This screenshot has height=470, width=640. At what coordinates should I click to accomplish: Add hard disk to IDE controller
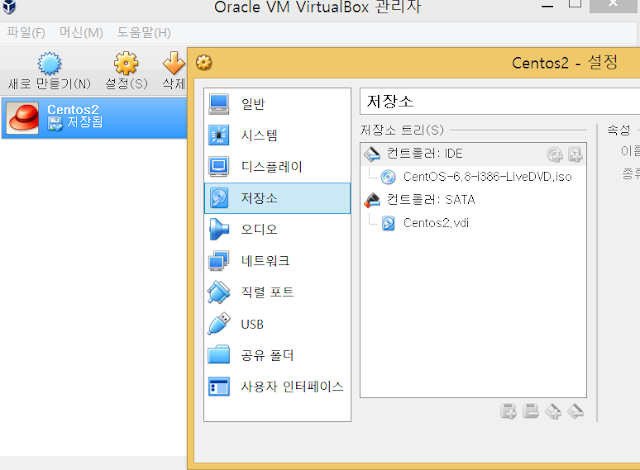[575, 154]
